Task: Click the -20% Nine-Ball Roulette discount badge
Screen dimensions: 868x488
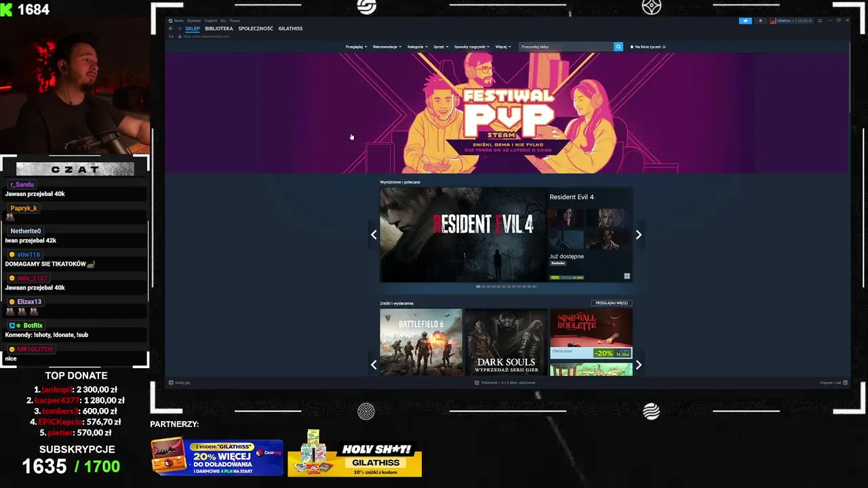Action: 603,354
